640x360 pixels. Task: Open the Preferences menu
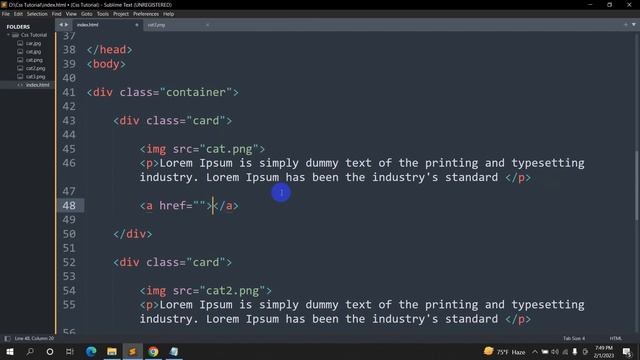(x=146, y=14)
